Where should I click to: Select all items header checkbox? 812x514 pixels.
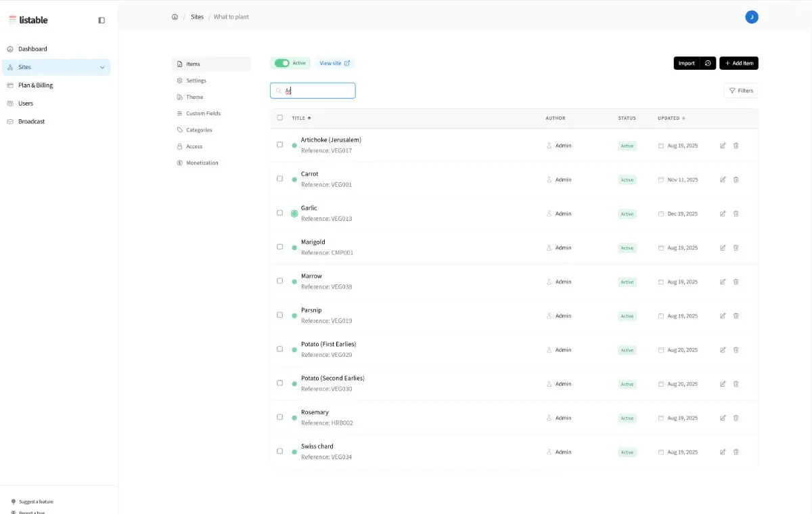(x=280, y=118)
